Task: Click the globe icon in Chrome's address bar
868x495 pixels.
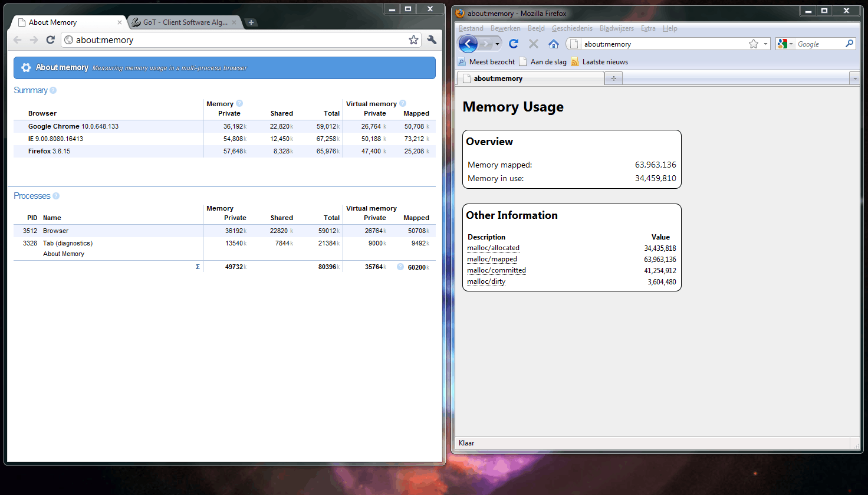Action: point(69,40)
